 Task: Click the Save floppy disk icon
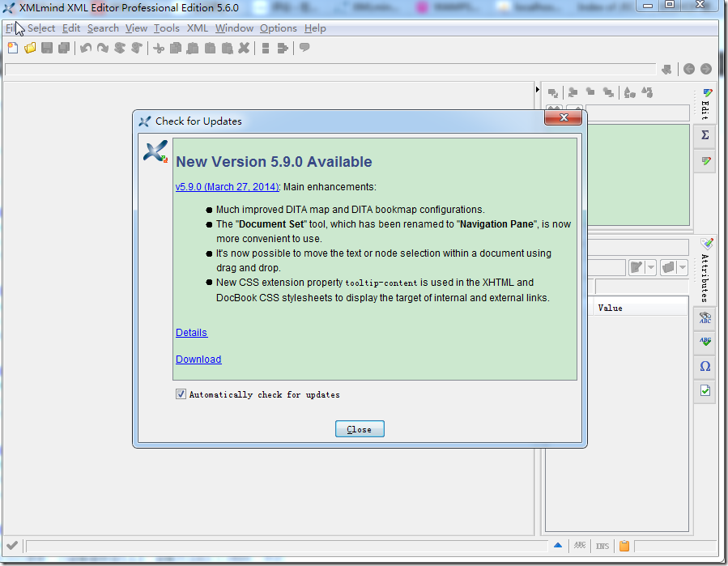(x=47, y=48)
